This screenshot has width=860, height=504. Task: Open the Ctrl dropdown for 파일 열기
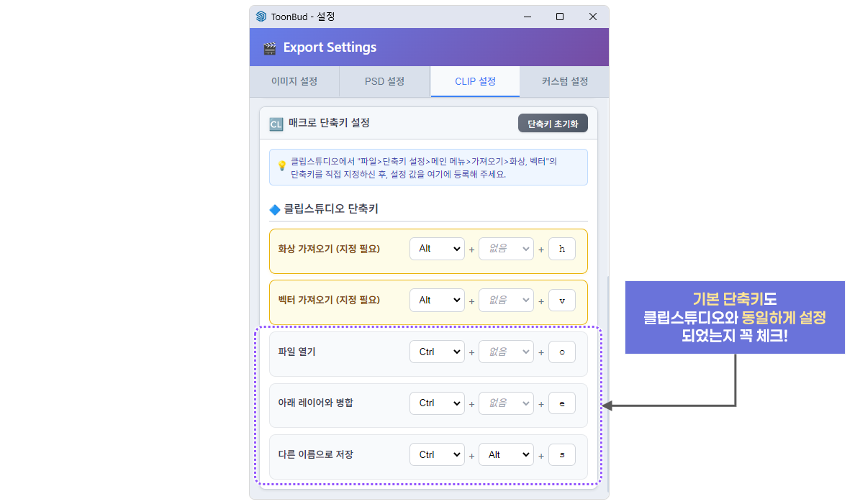(x=437, y=352)
